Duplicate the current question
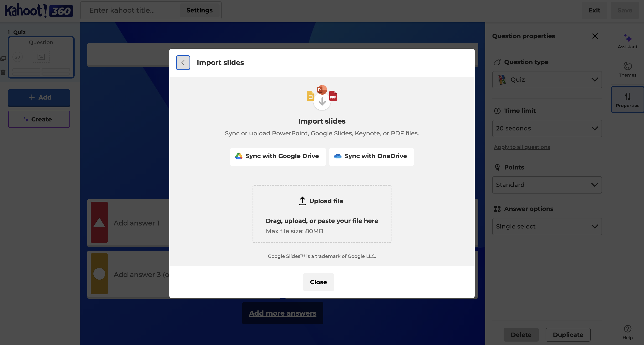 (x=568, y=334)
